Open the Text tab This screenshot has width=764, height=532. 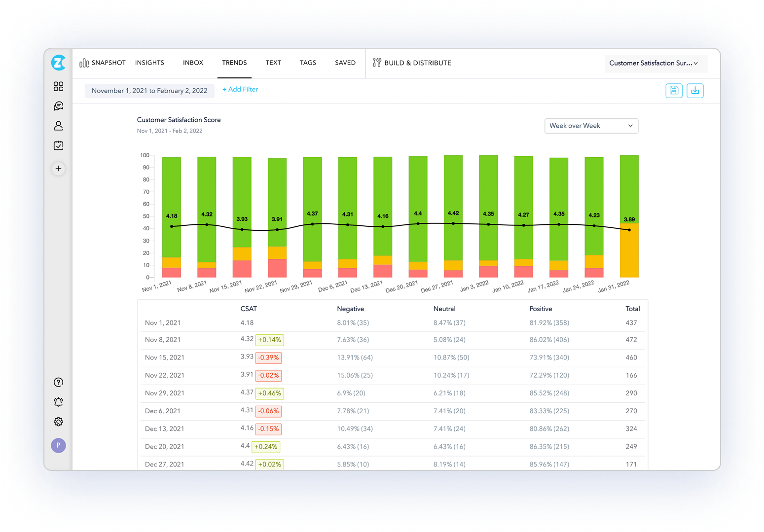(273, 63)
